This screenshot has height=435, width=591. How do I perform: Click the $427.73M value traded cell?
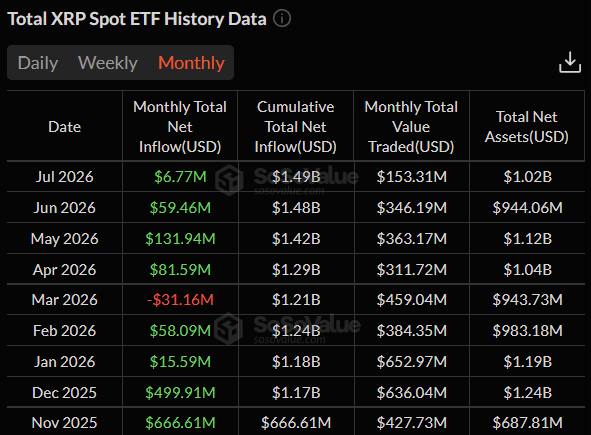412,423
